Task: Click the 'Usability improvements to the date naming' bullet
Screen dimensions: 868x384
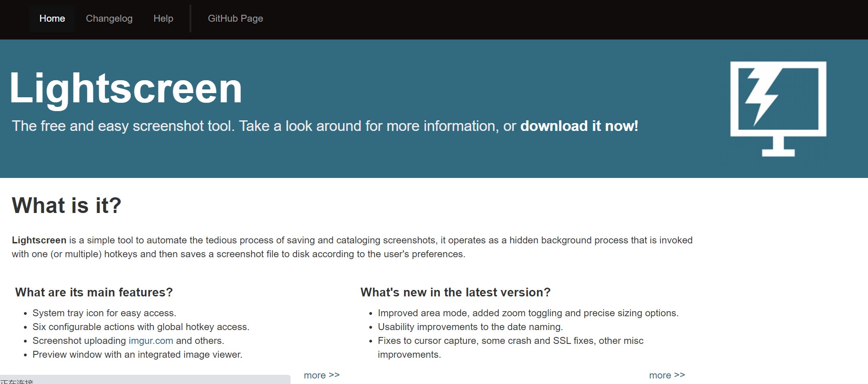Action: [x=470, y=327]
